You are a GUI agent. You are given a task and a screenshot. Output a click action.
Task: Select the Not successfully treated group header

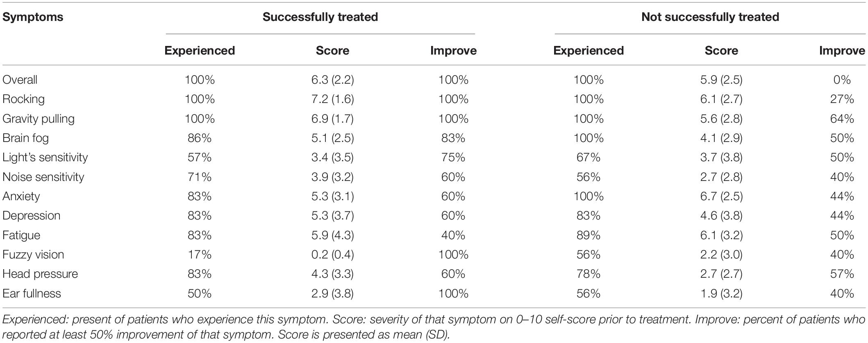[710, 17]
